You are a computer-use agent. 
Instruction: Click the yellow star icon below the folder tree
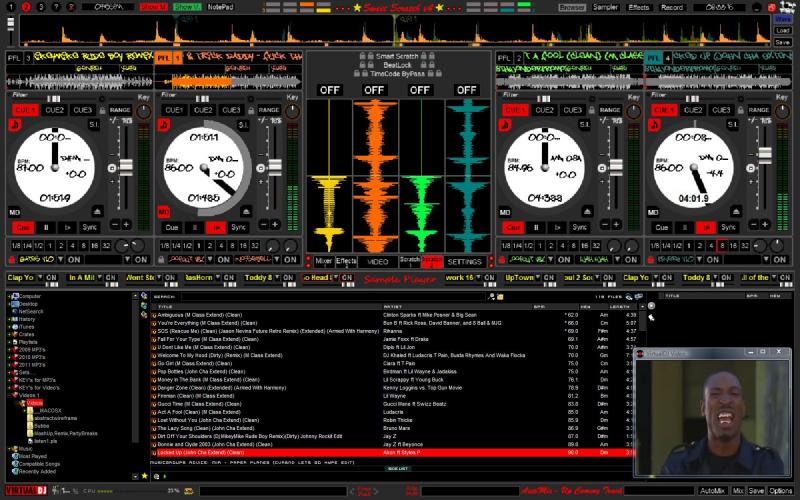(x=144, y=476)
